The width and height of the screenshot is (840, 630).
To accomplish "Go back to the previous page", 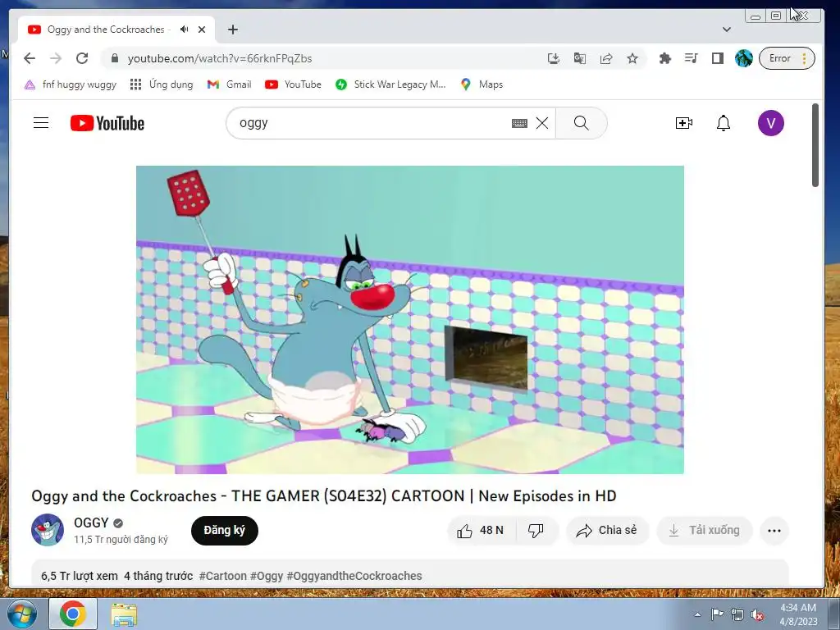I will 30,58.
